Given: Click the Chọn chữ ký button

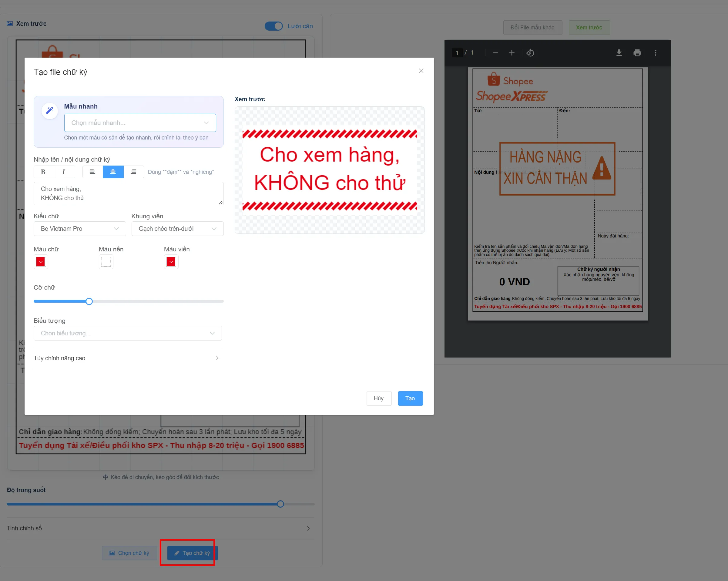Looking at the screenshot, I should click(129, 553).
